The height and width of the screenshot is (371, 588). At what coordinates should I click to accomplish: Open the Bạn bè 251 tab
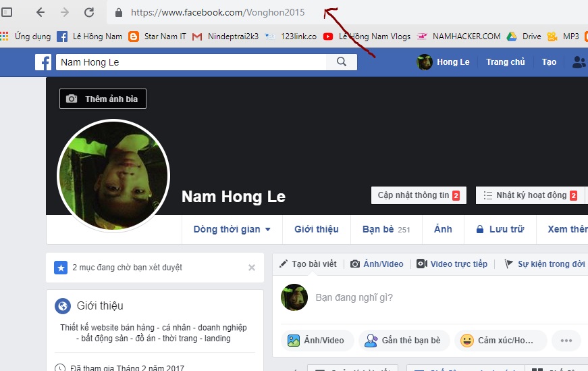386,229
